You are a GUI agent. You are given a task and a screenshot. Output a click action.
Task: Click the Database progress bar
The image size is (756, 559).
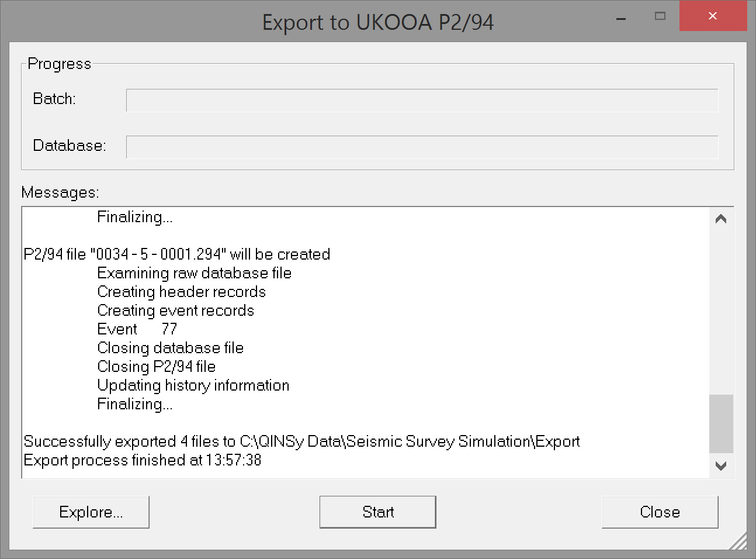422,147
